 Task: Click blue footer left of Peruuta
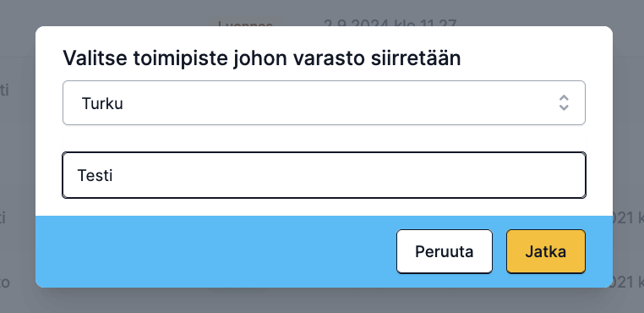click(x=214, y=251)
